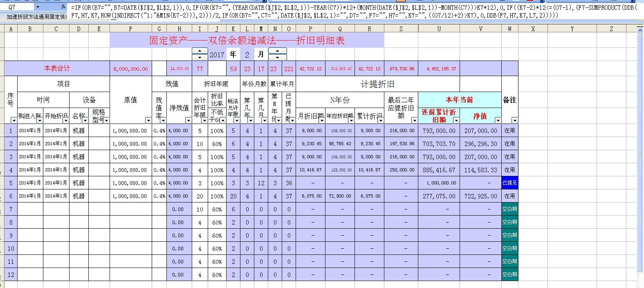Select column Q header

click(340, 29)
